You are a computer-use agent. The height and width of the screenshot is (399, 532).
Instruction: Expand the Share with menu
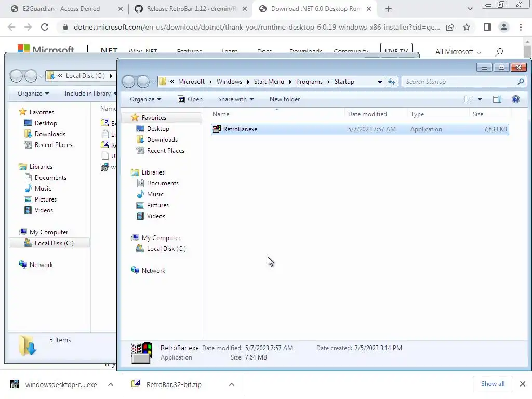pyautogui.click(x=236, y=99)
